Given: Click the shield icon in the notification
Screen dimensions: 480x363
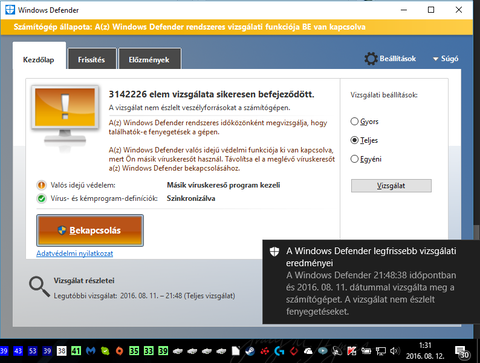Looking at the screenshot, I should click(x=274, y=252).
